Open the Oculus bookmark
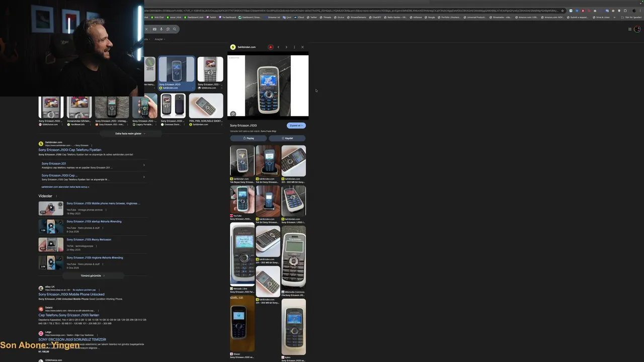The height and width of the screenshot is (362, 644). [x=339, y=17]
